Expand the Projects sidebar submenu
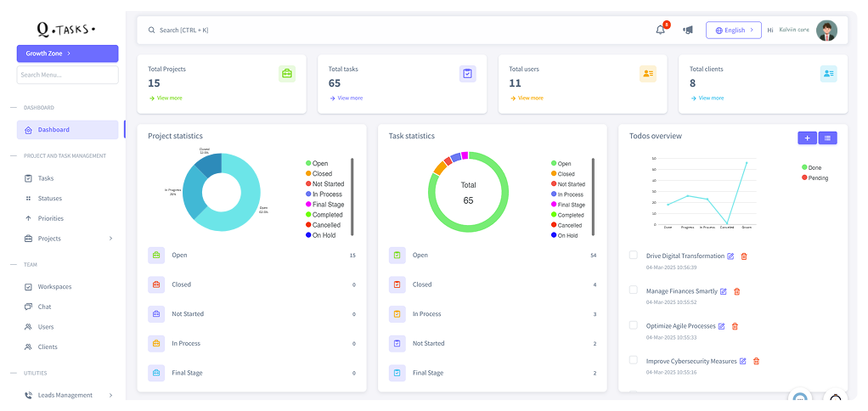The image size is (868, 411). (x=110, y=239)
